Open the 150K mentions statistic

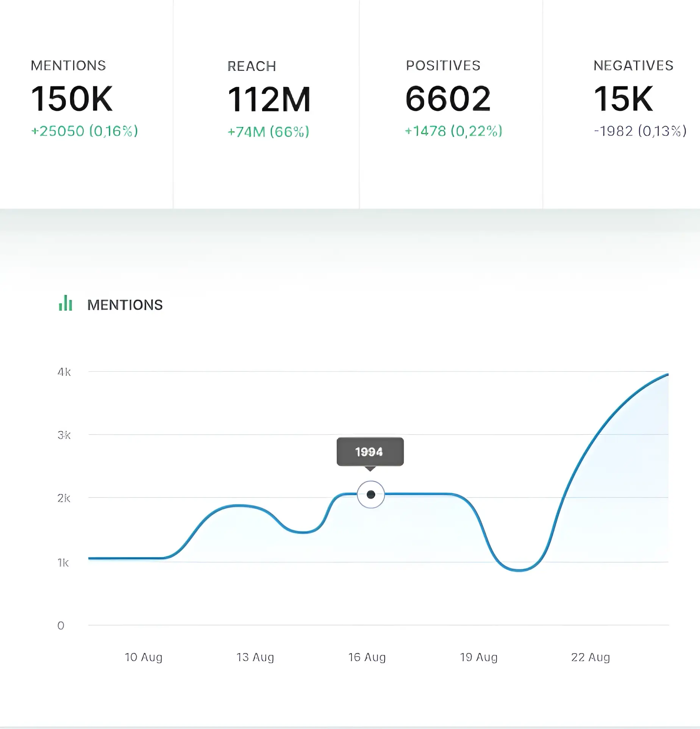(72, 99)
